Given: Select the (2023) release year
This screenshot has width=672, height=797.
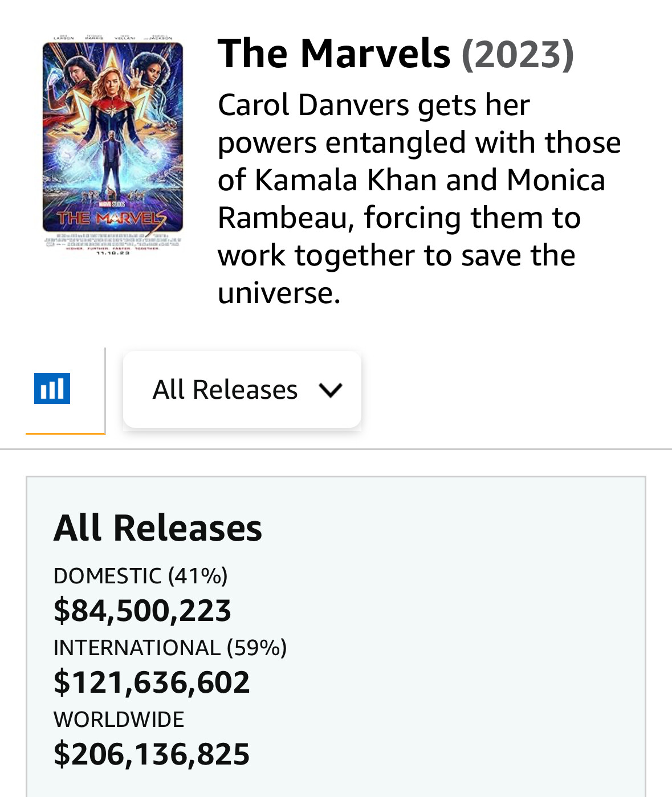Looking at the screenshot, I should [x=517, y=54].
